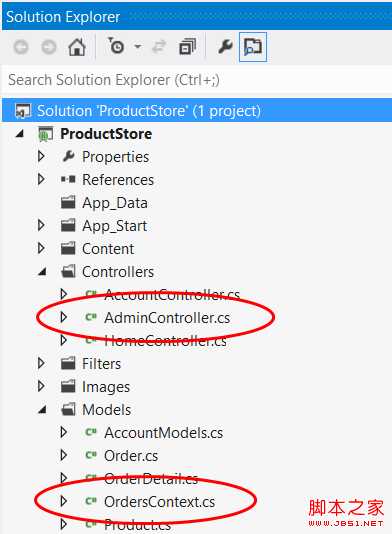Viewport: 392px width, 534px height.
Task: Select OrdersContext.cs file
Action: [159, 502]
